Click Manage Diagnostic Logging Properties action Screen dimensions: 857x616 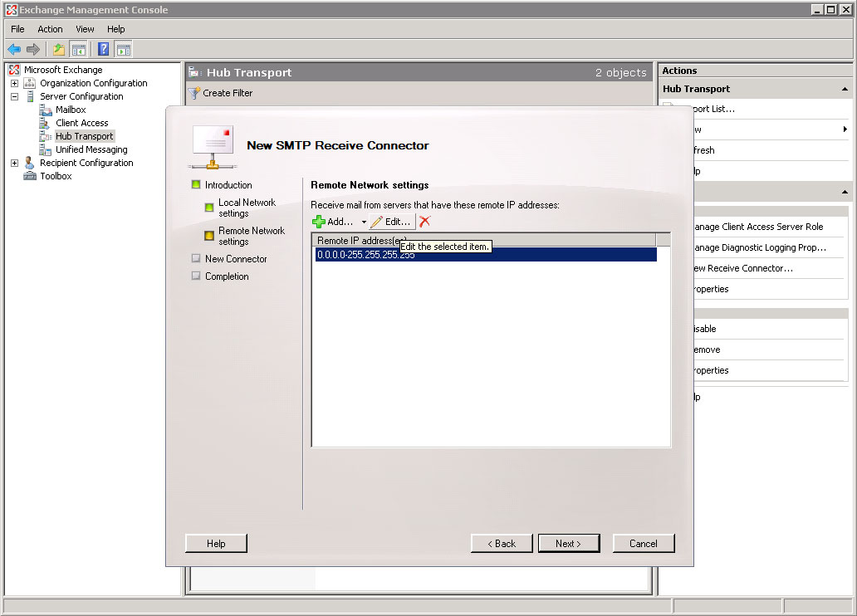point(760,247)
